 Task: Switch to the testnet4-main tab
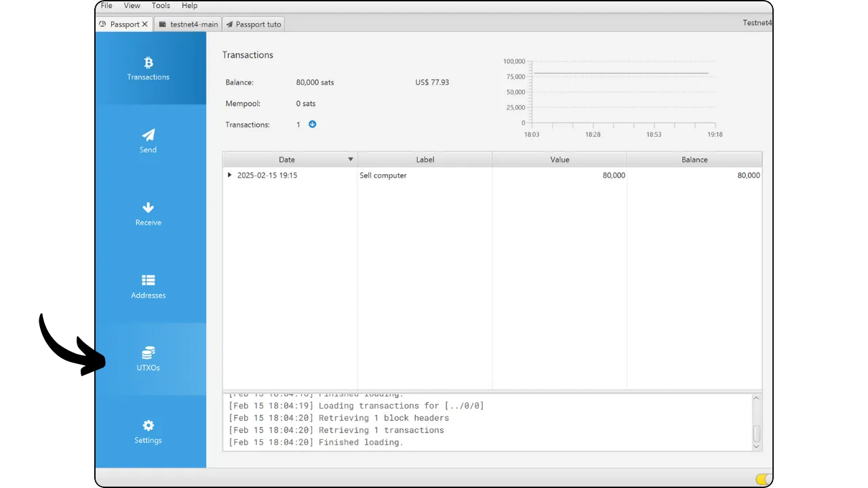pos(189,24)
